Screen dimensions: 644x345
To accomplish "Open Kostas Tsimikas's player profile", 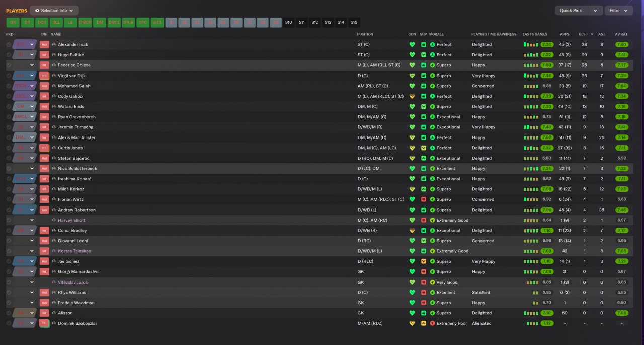I will click(x=74, y=251).
